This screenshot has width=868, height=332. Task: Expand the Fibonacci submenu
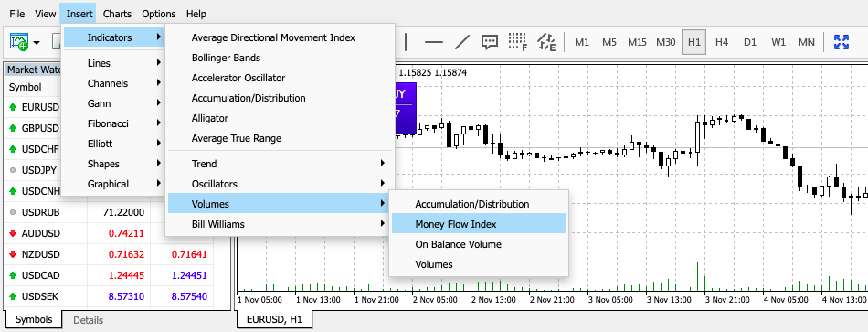[x=114, y=123]
